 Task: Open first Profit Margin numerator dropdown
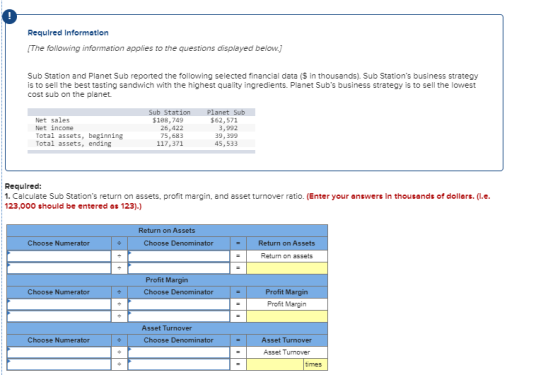click(x=59, y=304)
